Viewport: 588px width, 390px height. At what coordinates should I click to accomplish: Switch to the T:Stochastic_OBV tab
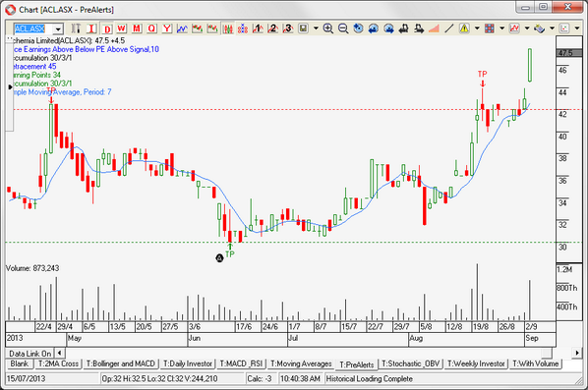411,363
